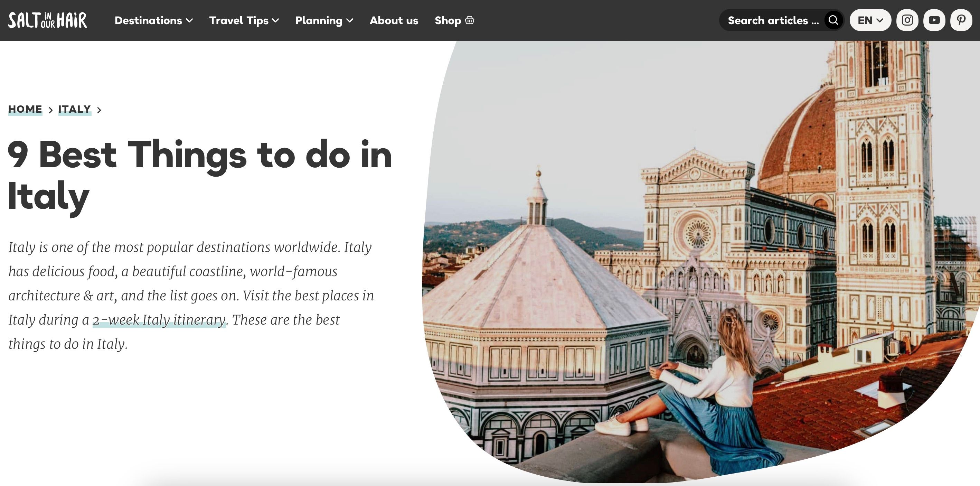Expand the Destinations chevron arrow
The height and width of the screenshot is (486, 980).
(189, 20)
